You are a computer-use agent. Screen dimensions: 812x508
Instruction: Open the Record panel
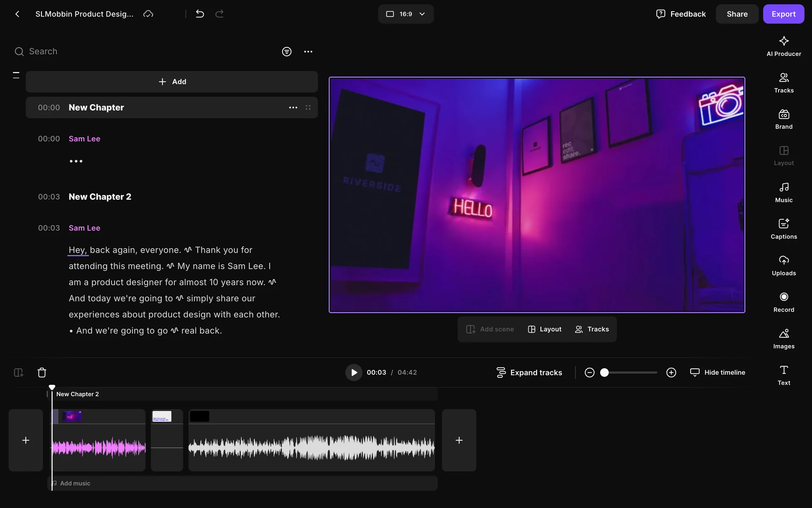click(783, 302)
